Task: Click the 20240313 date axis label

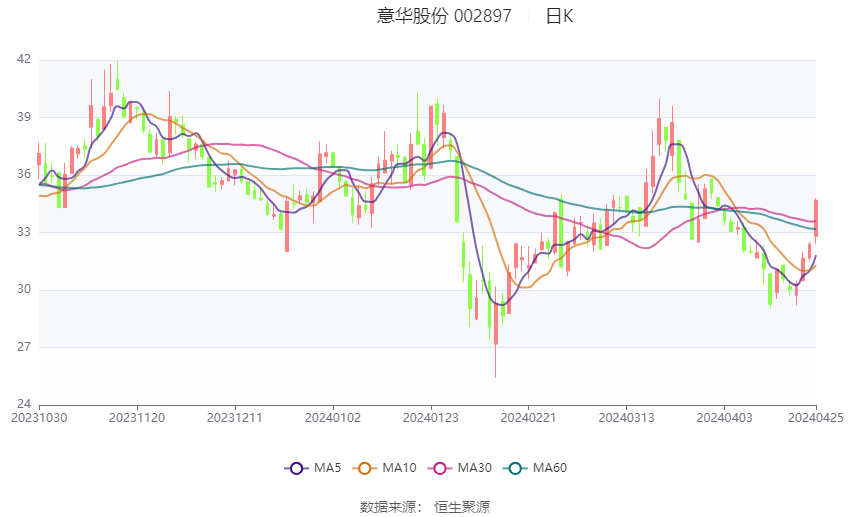Action: 626,418
